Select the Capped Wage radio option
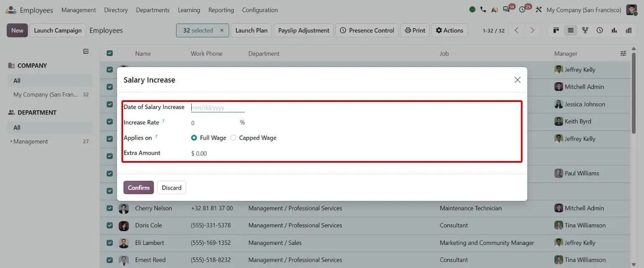Screen dimensions: 644x268 coord(233,138)
